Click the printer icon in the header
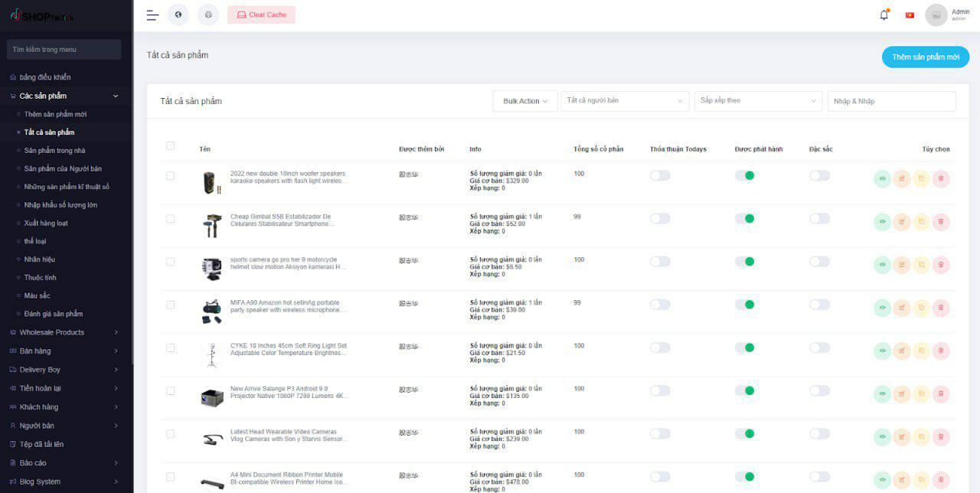 208,15
